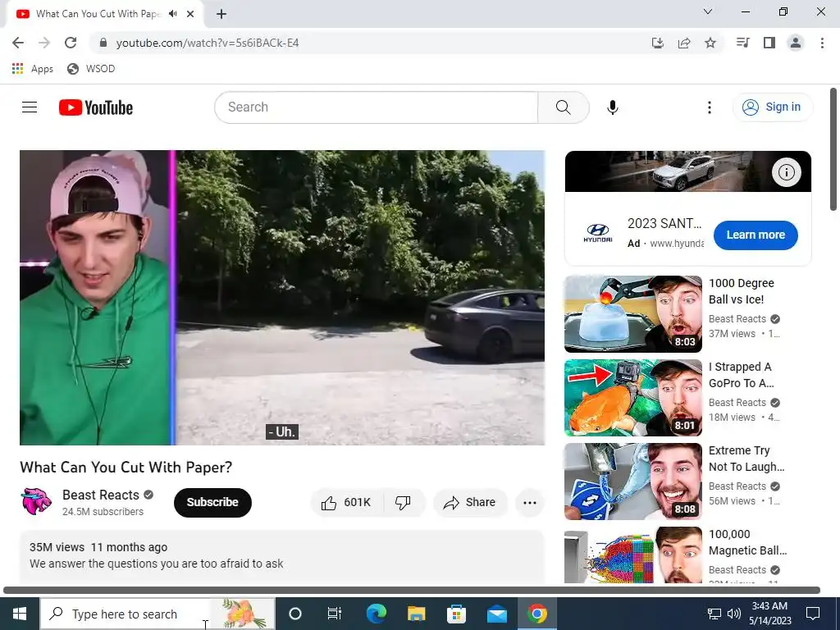Open the browser media control icon

(742, 43)
